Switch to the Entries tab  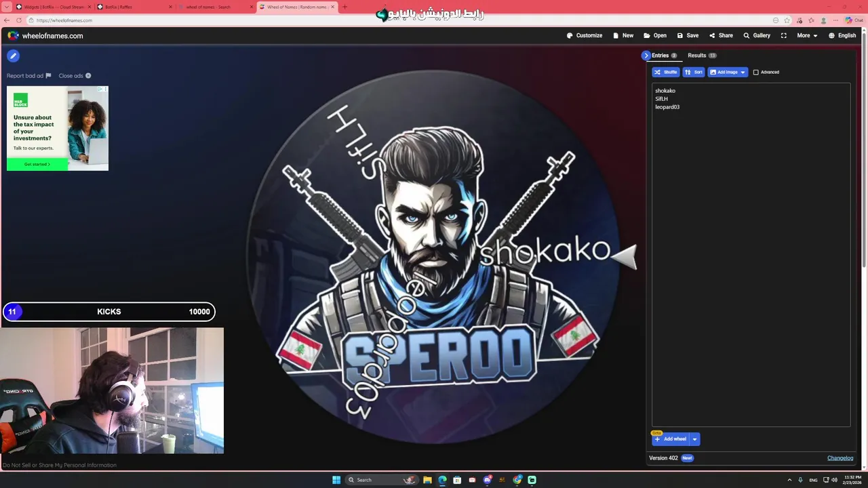click(664, 56)
